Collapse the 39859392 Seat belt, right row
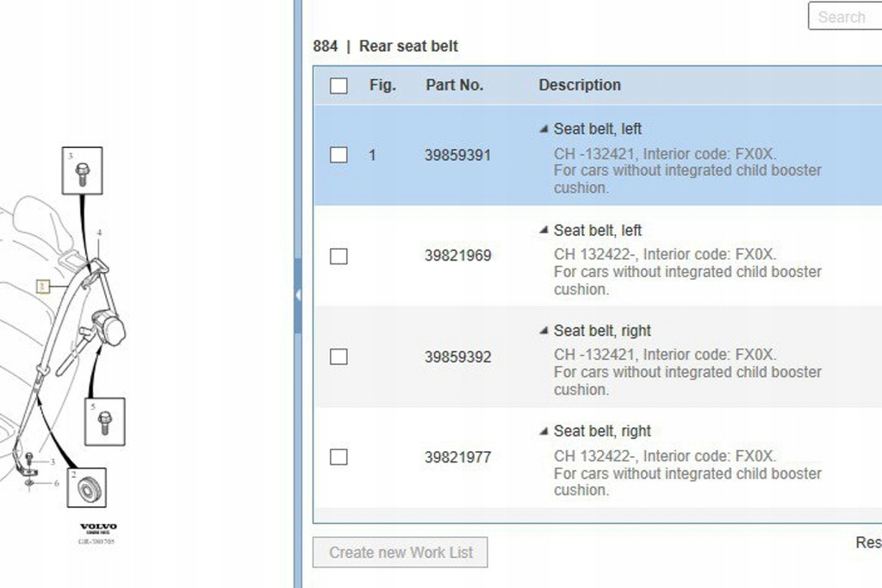 (543, 331)
